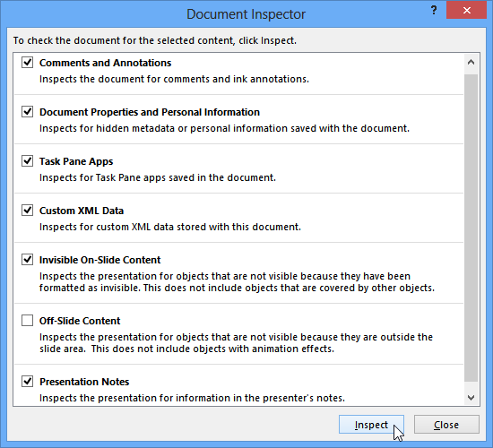The width and height of the screenshot is (493, 448).
Task: Click the Document Inspector title bar text
Action: [246, 14]
